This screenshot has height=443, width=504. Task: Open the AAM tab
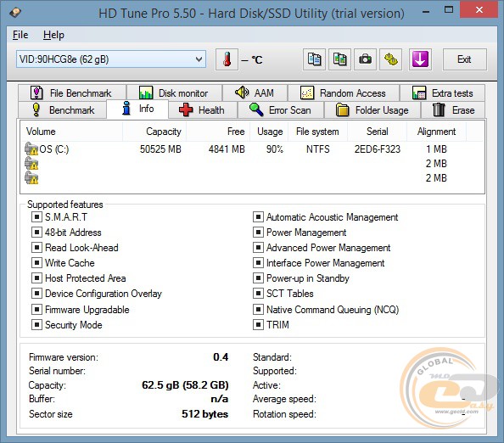click(x=255, y=93)
